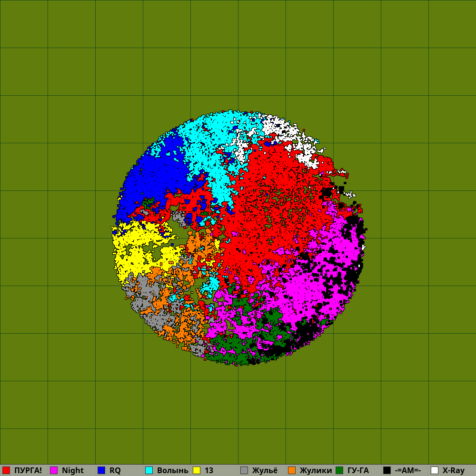Select the ПУРГА! legend label
This screenshot has width=476, height=476.
(x=28, y=470)
